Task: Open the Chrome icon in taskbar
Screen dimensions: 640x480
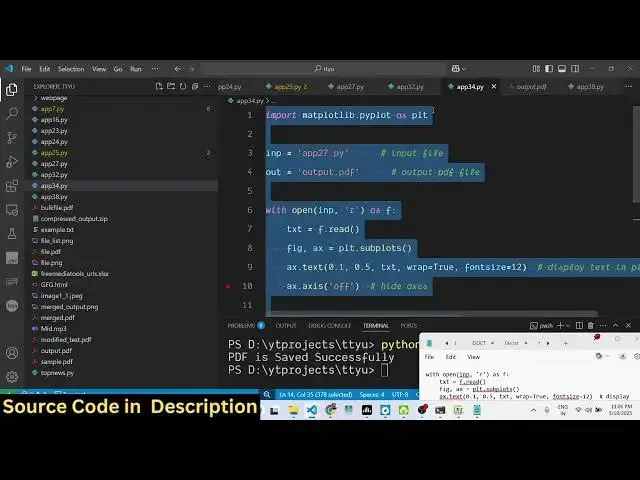Action: pyautogui.click(x=330, y=410)
